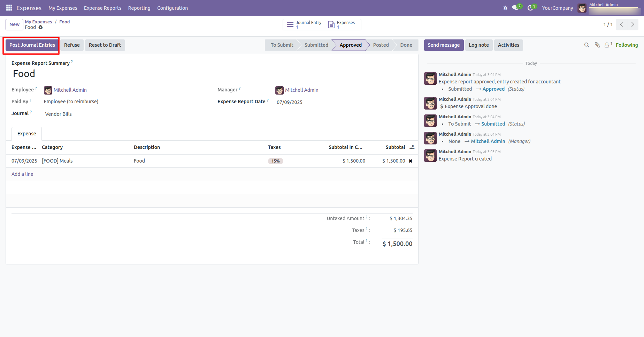This screenshot has height=337, width=644.
Task: Open the Configuration menu
Action: coord(172,8)
